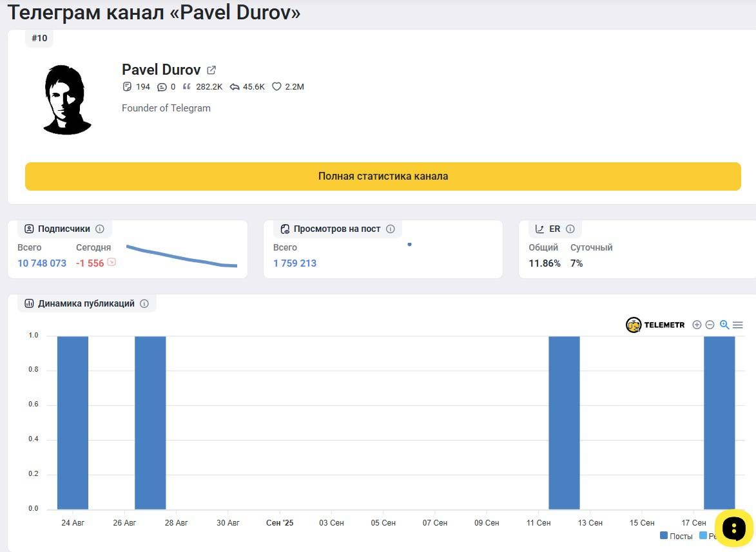The image size is (756, 552).
Task: Click the zoom out minus icon on chart
Action: pos(710,325)
